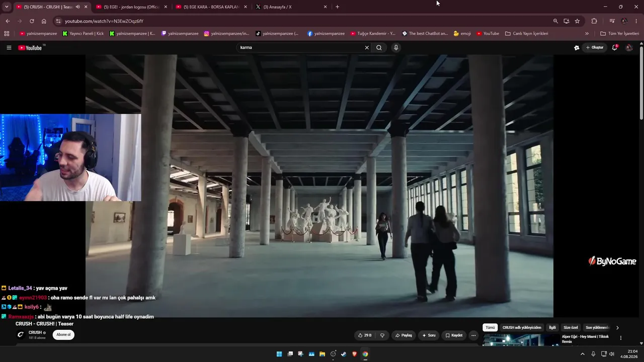Select the Tümü filter chip
This screenshot has height=362, width=644.
tap(490, 328)
